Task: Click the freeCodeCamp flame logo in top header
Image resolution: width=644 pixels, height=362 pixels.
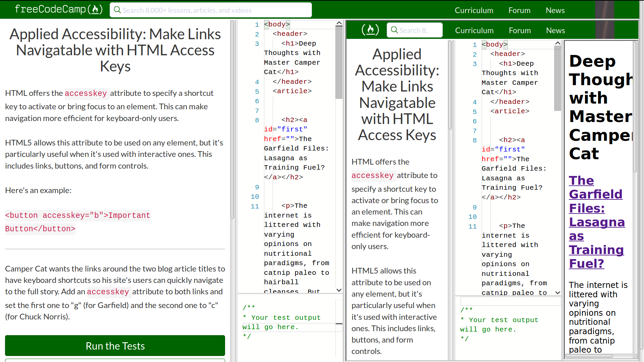Action: [95, 9]
